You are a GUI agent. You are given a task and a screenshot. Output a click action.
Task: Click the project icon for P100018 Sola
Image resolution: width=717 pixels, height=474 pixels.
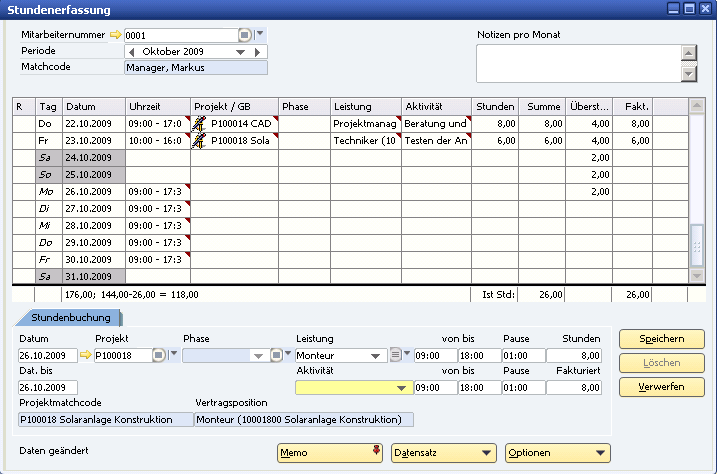199,141
